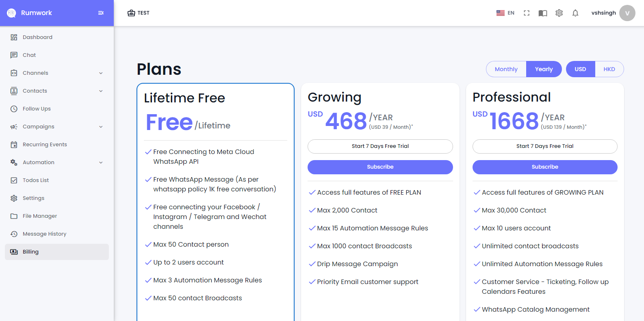This screenshot has height=321, width=644.
Task: Collapse the sidebar with the menu icon
Action: coord(101,13)
